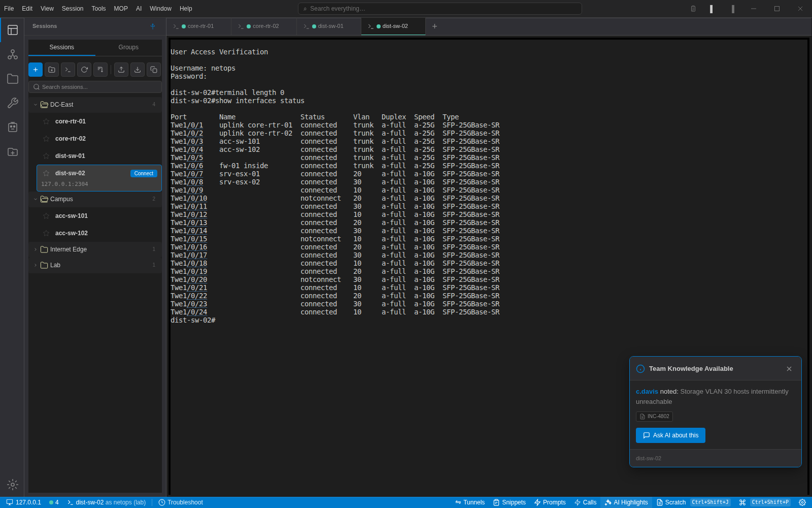Image resolution: width=812 pixels, height=508 pixels.
Task: Open the clipboard icon in title bar
Action: tap(693, 9)
